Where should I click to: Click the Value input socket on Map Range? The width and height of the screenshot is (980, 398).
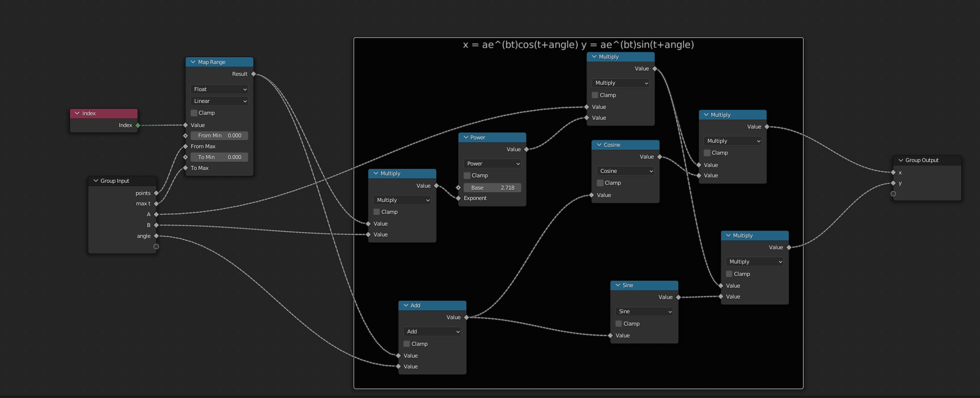[185, 125]
